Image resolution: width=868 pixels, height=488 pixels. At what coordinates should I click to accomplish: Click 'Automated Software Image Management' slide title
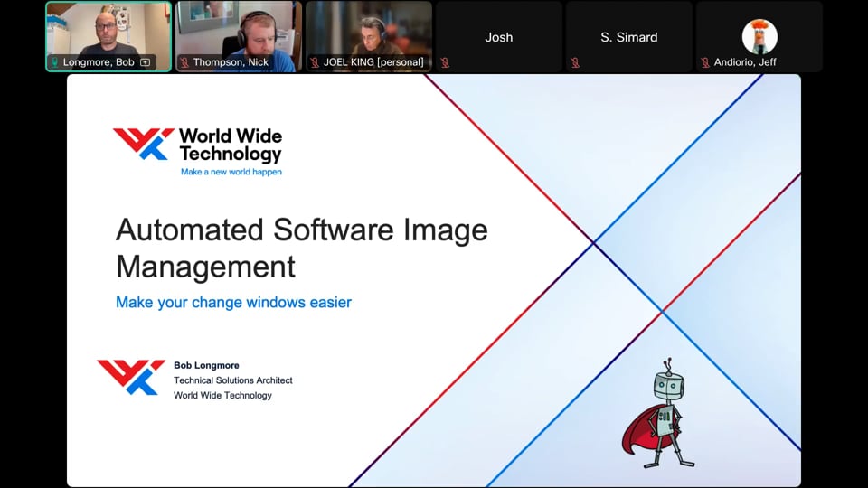302,248
